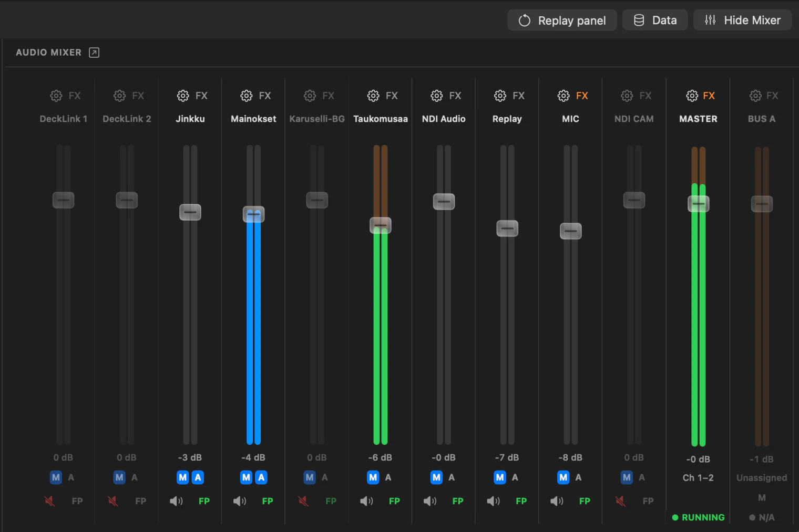Toggle FP on the Mainokset channel

coord(268,501)
